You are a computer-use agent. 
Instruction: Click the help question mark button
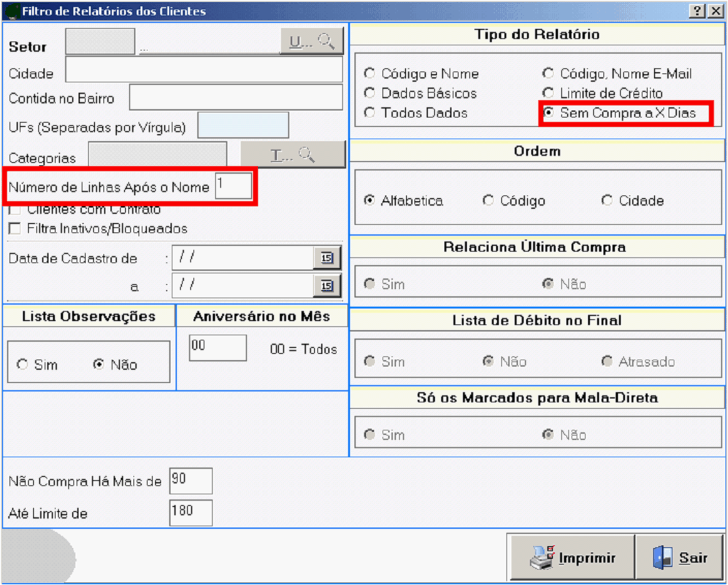[697, 11]
